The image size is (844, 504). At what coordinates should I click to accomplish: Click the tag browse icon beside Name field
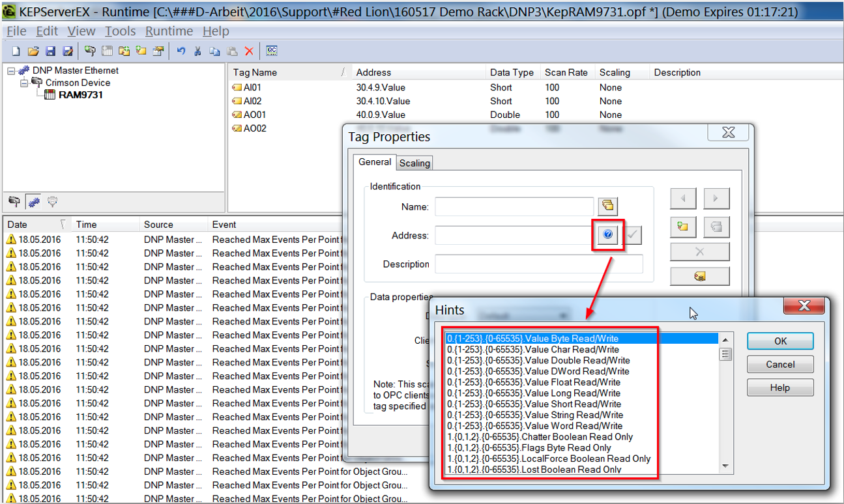607,206
